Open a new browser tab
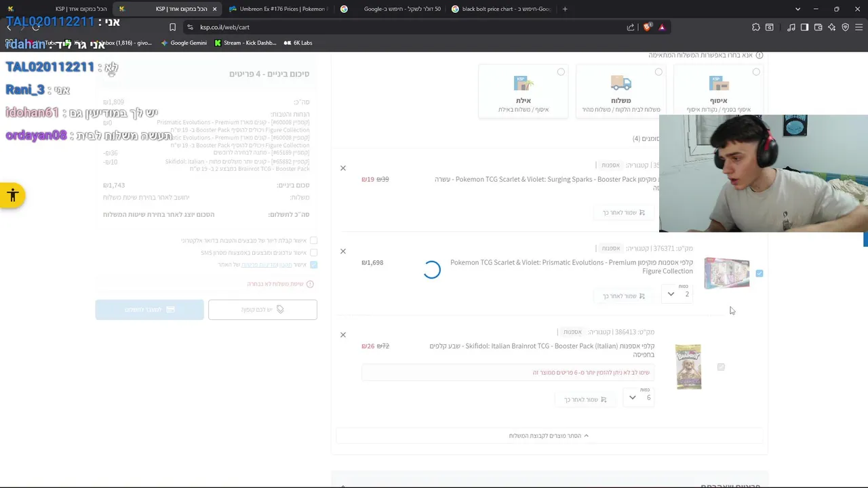This screenshot has height=488, width=868. 565,9
